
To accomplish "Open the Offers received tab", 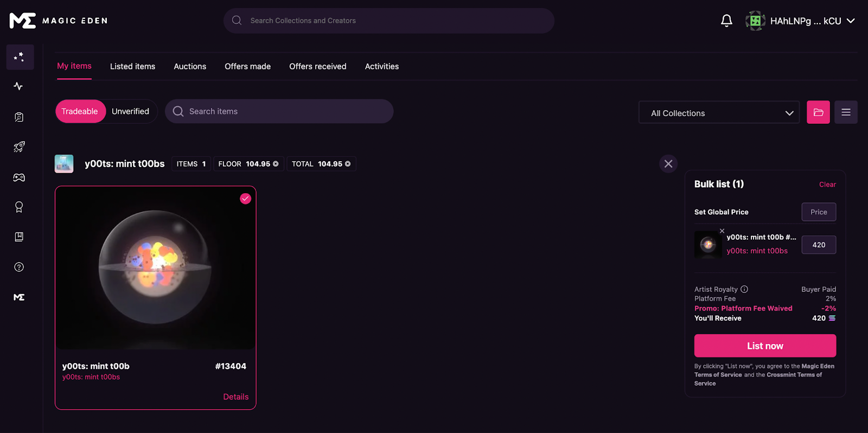I will 317,66.
